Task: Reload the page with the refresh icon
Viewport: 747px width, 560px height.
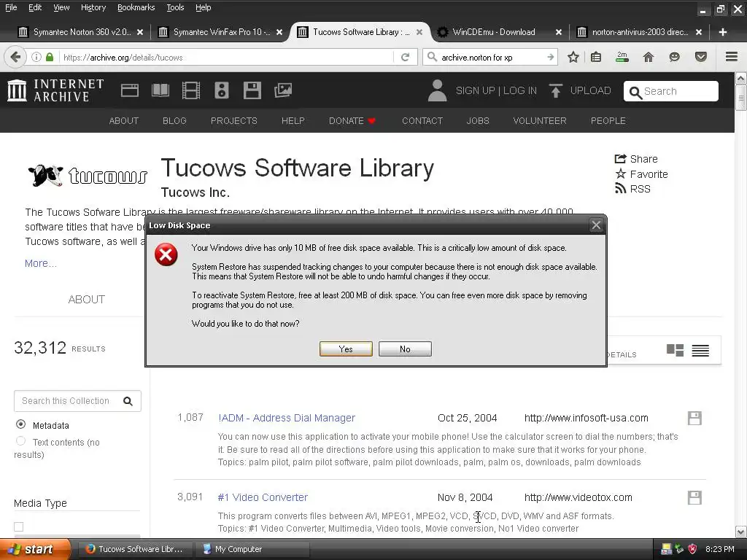Action: [405, 57]
